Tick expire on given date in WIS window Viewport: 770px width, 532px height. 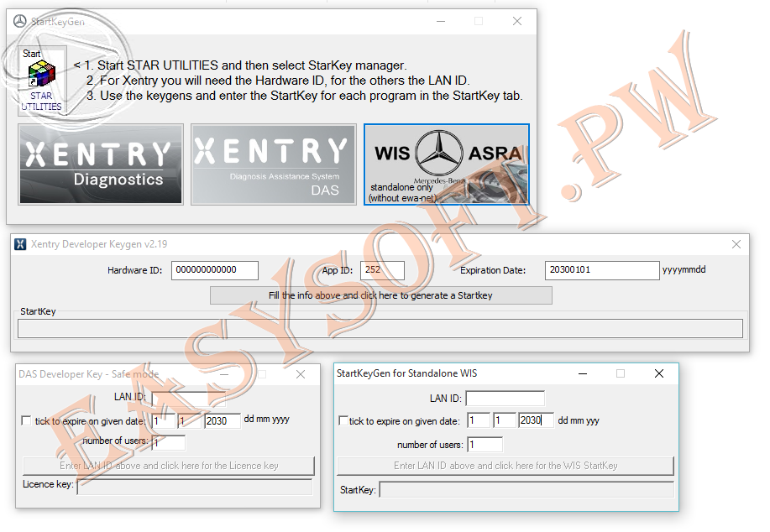343,420
